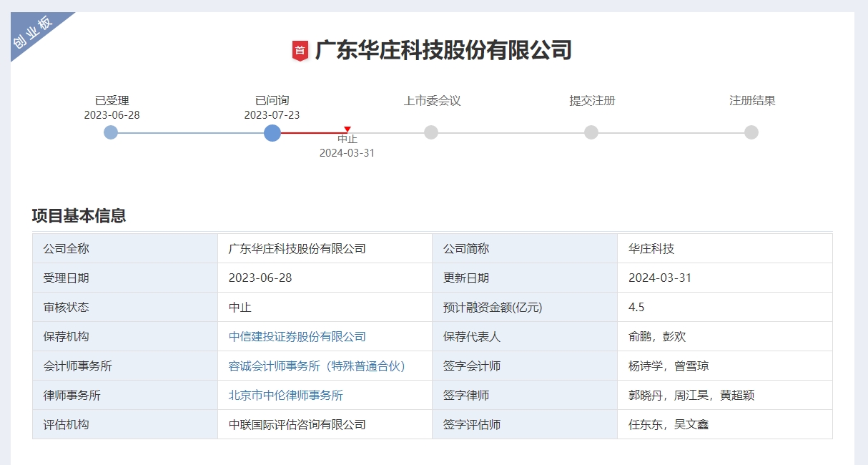This screenshot has width=868, height=465.
Task: Click the 律师事务所 label cell
Action: pyautogui.click(x=125, y=395)
